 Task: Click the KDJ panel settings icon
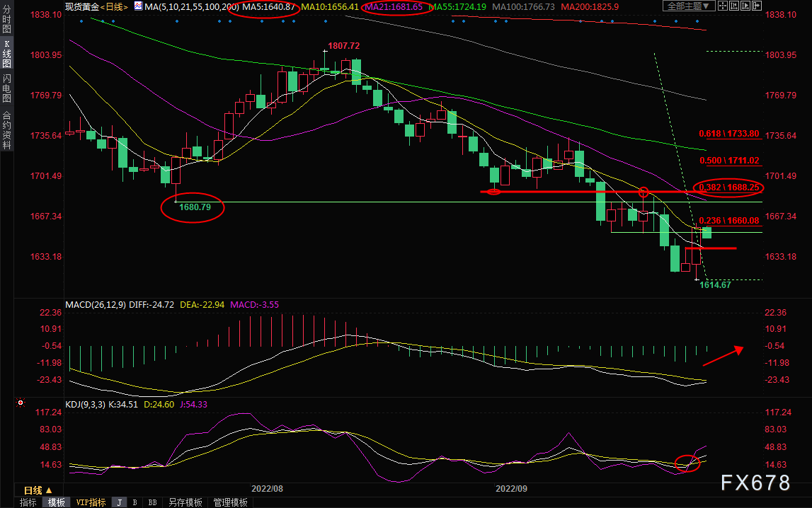click(x=21, y=403)
